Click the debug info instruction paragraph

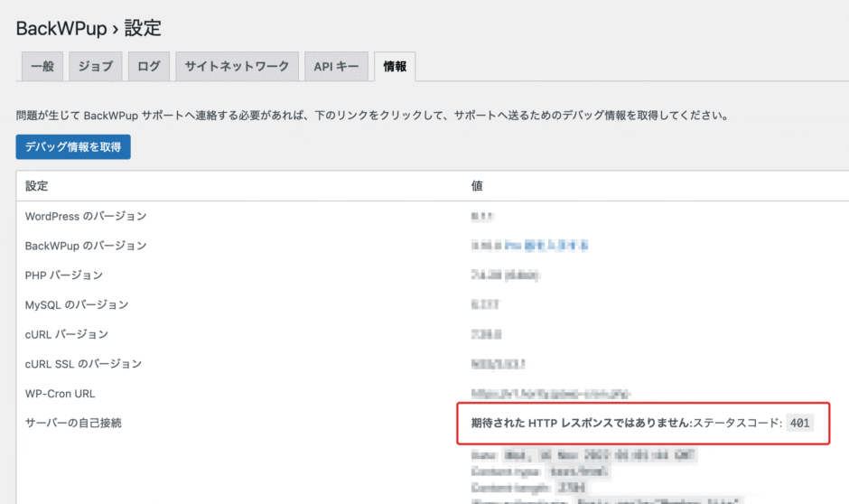pos(373,116)
